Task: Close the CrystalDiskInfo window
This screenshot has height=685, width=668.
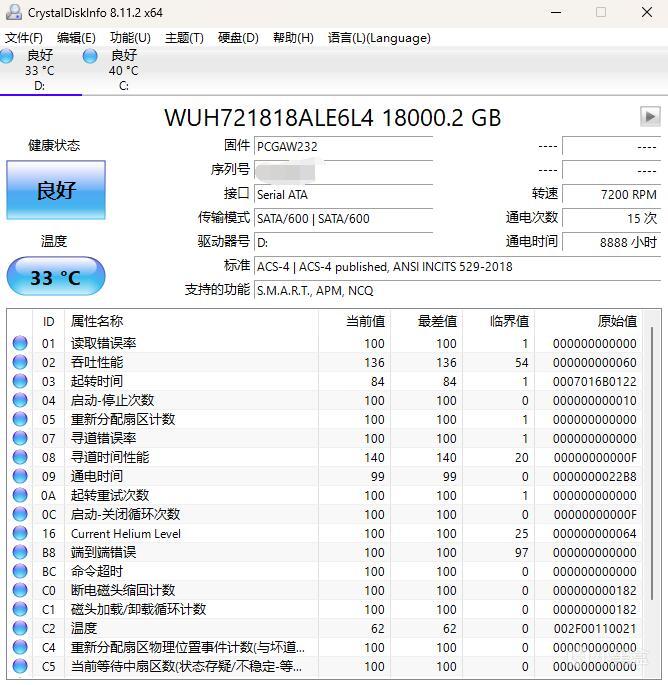Action: coord(647,12)
